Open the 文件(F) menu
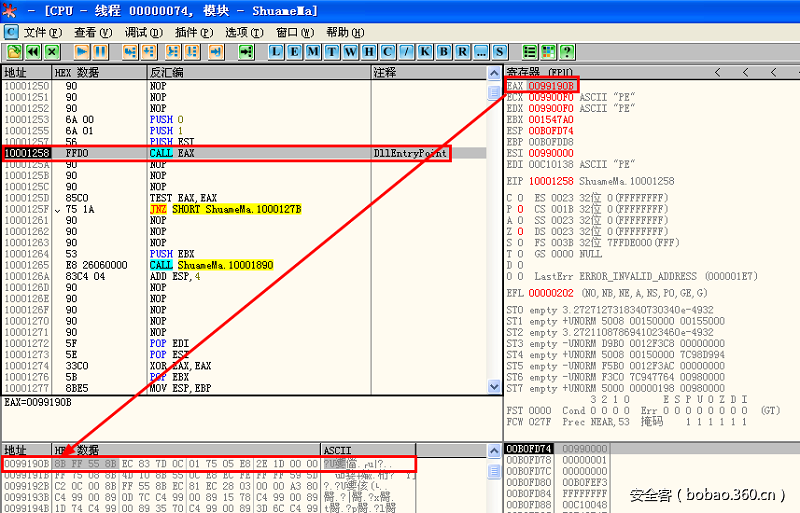 (x=41, y=32)
